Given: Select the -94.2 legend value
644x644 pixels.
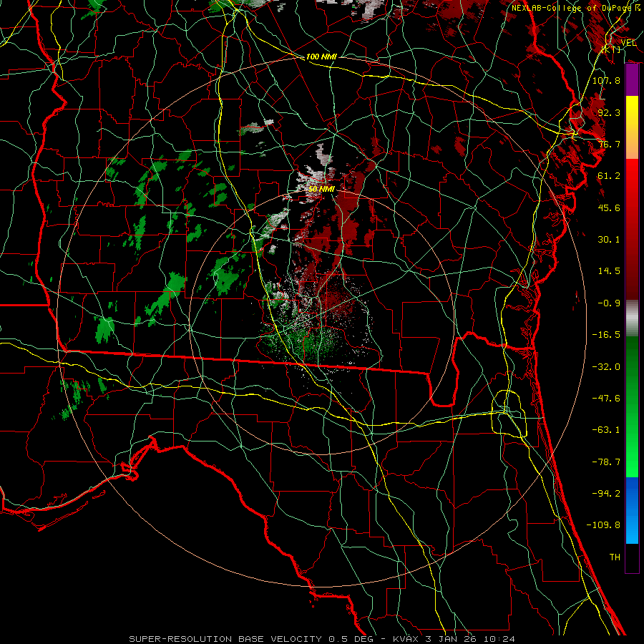Looking at the screenshot, I should point(606,494).
